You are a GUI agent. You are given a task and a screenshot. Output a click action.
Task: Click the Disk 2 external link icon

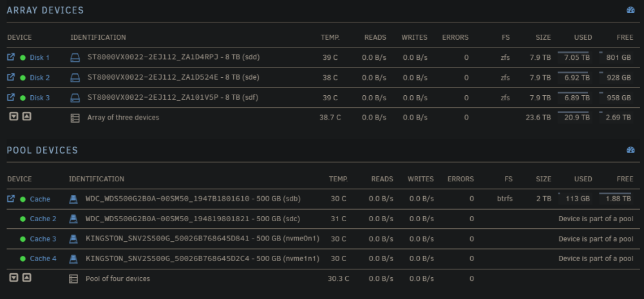11,77
